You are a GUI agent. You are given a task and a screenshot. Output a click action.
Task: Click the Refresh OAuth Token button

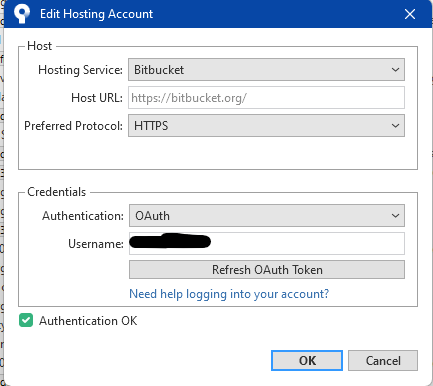coord(267,270)
